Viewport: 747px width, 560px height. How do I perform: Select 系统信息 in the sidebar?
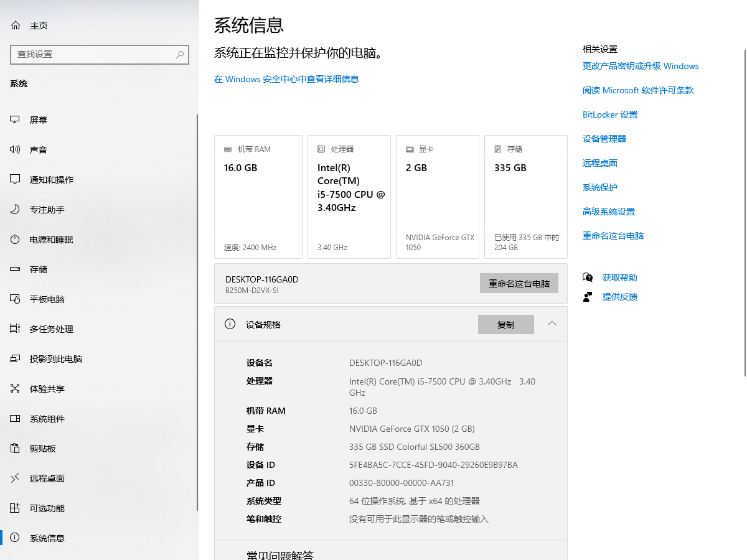pos(14,538)
